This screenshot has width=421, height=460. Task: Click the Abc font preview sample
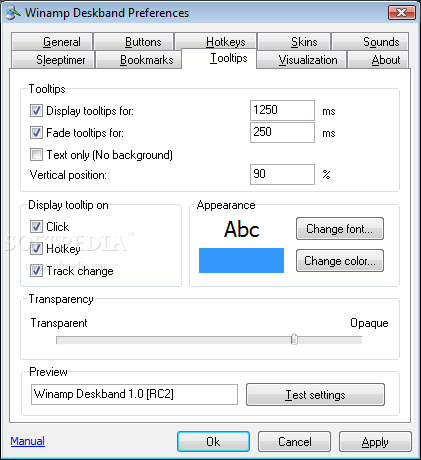[242, 229]
